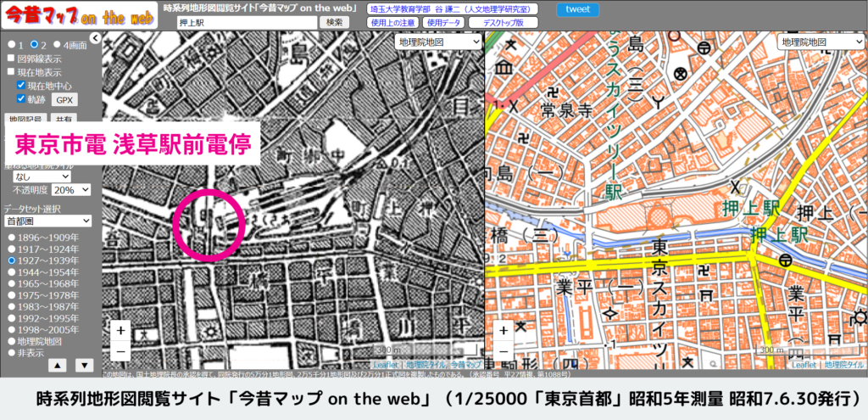Collapse the sidebar with the arrow icon
This screenshot has height=420, width=868.
coord(96,37)
